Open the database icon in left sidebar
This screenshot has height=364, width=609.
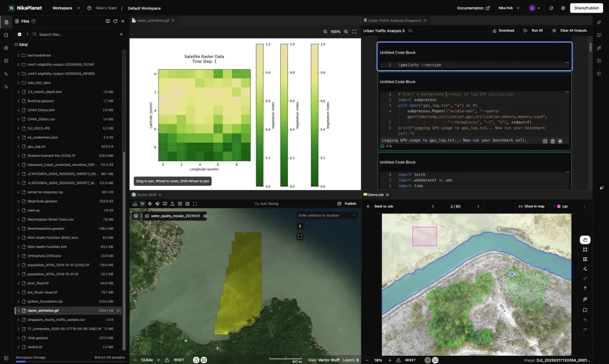click(x=6, y=61)
